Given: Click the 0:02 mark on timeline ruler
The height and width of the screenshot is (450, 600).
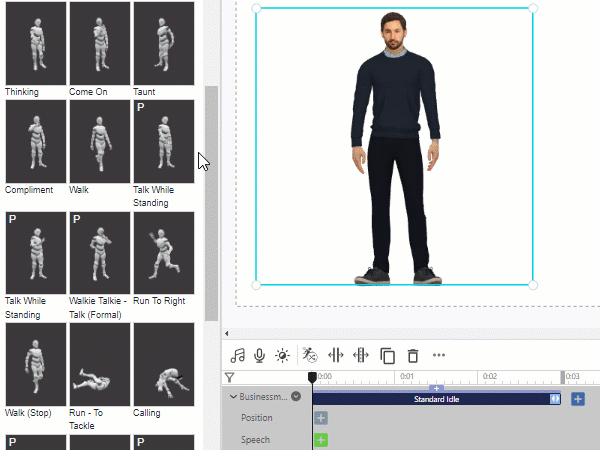Looking at the screenshot, I should coord(489,376).
